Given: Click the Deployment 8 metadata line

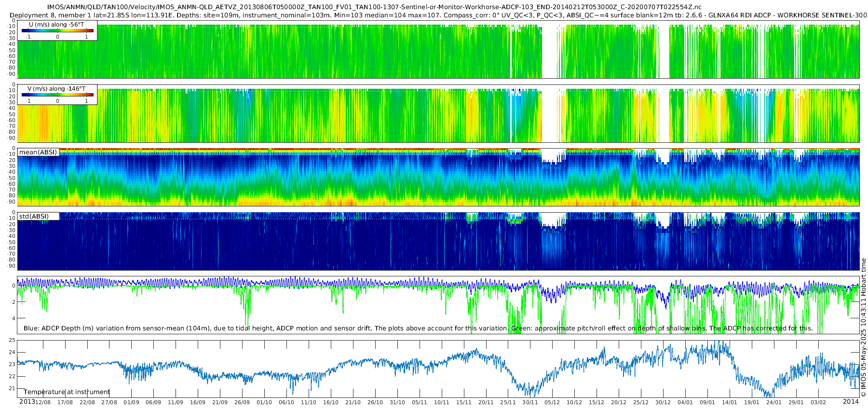Looking at the screenshot, I should [x=438, y=15].
